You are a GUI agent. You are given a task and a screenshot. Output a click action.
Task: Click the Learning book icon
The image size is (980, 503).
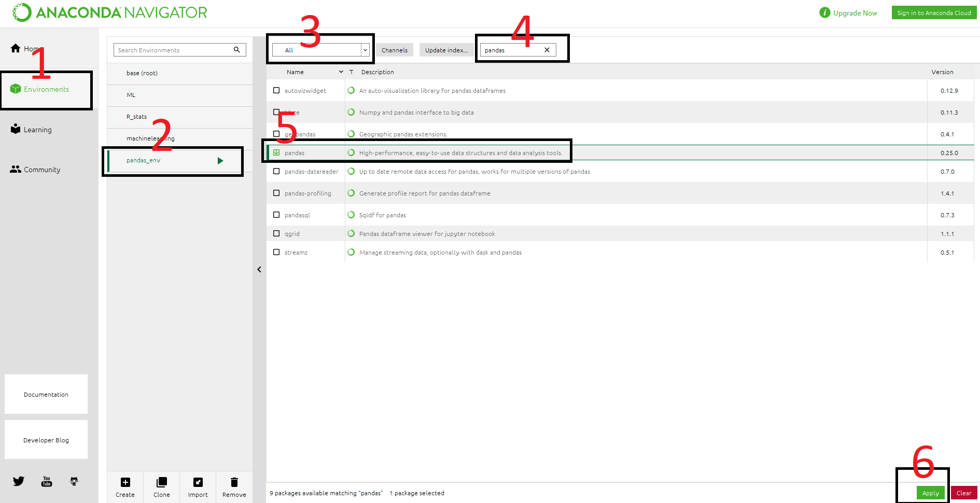click(16, 129)
